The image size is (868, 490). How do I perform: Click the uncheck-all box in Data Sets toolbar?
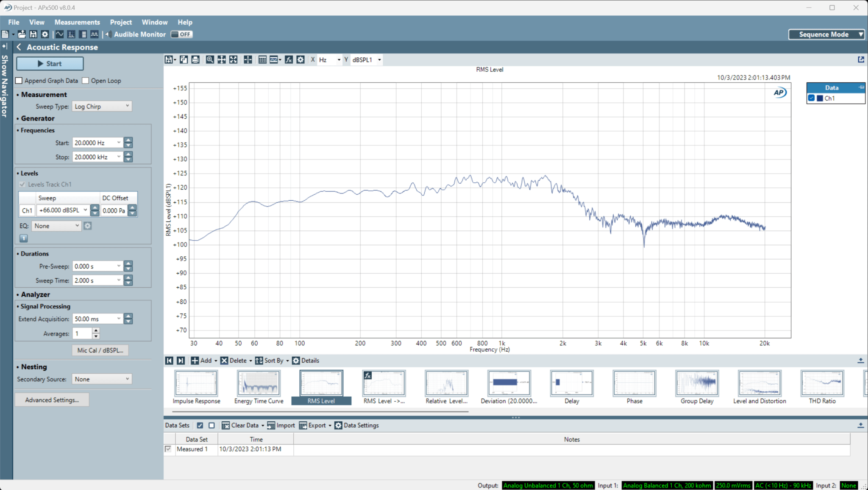[x=211, y=426]
